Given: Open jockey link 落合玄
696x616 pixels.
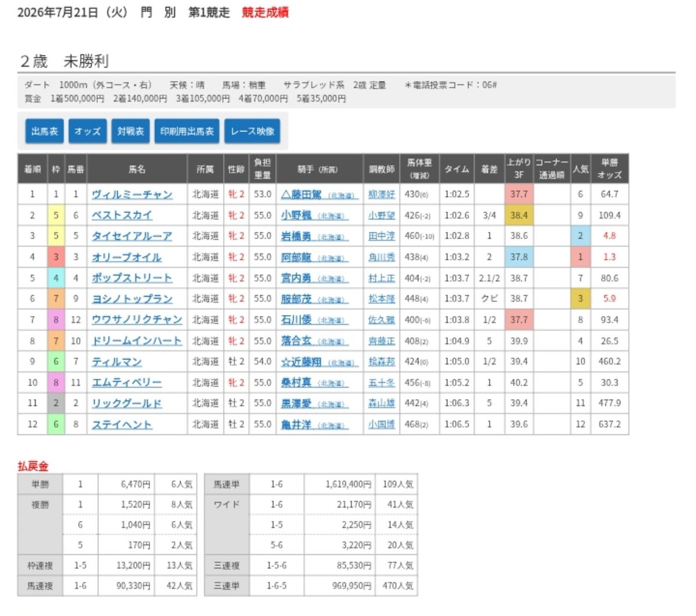Looking at the screenshot, I should tap(315, 340).
